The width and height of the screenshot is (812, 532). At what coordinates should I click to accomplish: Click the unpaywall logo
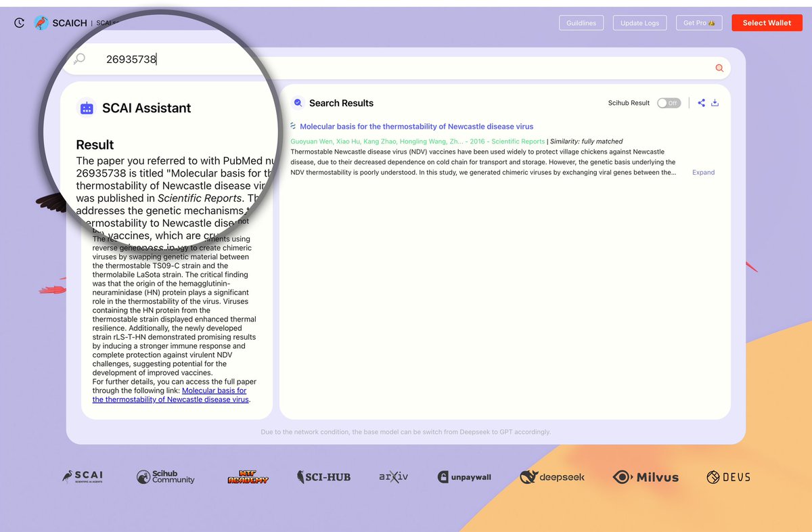tap(464, 477)
